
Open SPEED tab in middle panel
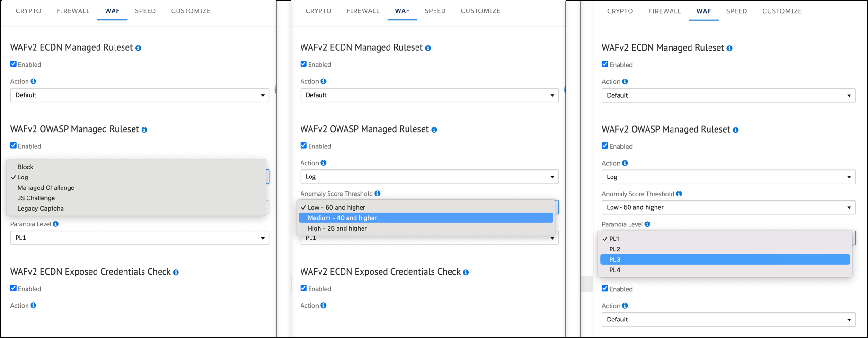[435, 11]
